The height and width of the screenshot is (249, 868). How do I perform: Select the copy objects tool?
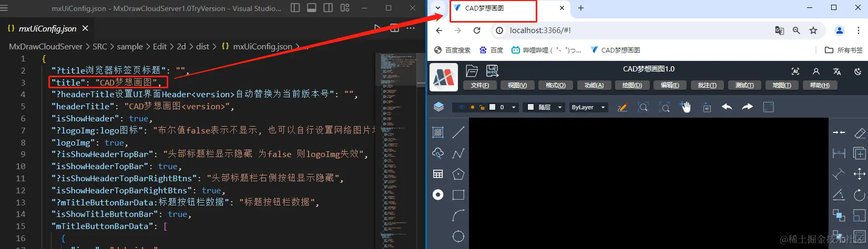[x=860, y=153]
